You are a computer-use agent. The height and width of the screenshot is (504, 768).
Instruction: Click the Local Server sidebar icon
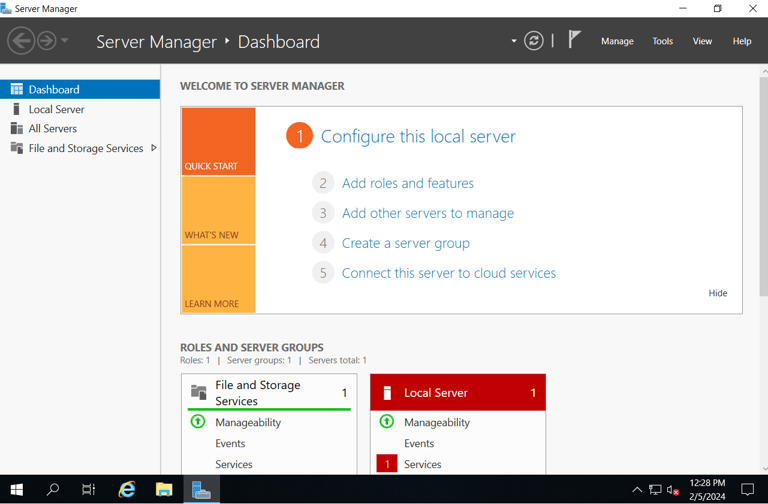pyautogui.click(x=17, y=109)
